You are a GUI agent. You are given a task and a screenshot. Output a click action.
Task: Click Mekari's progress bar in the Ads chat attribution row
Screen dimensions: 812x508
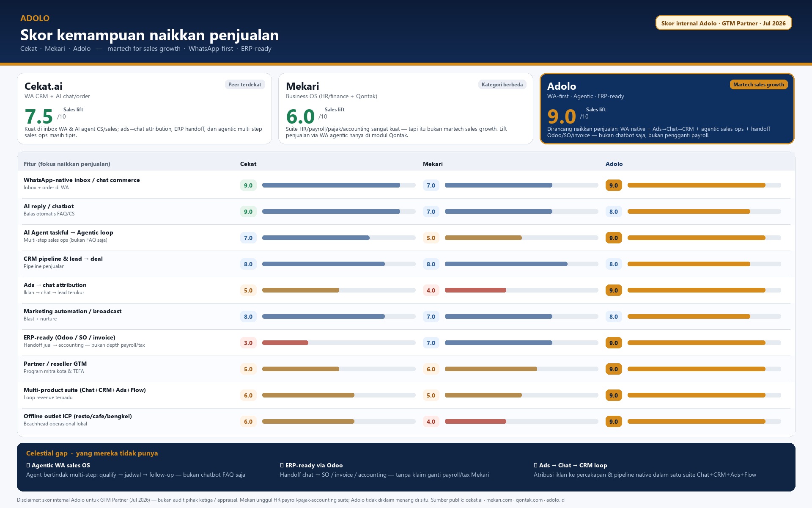[521, 290]
